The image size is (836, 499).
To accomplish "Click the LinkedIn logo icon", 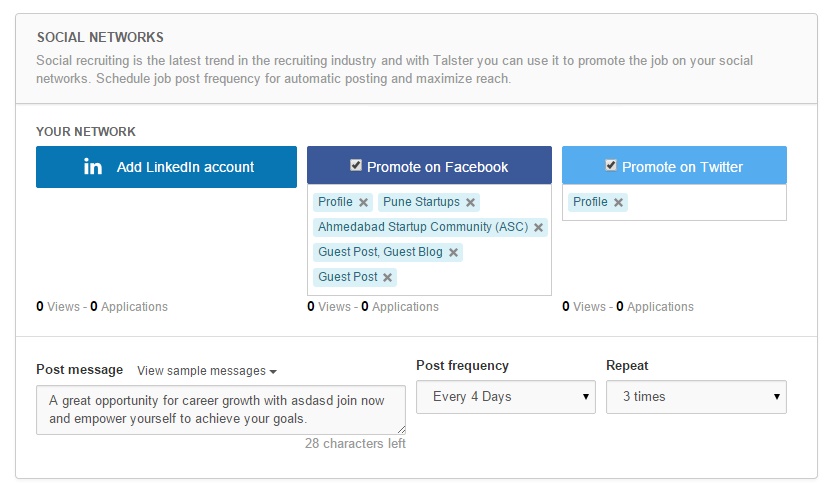I will 93,167.
